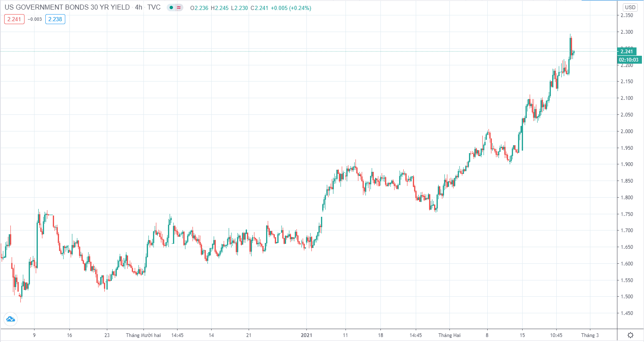Click the blue 2.238 buy price button
The height and width of the screenshot is (342, 644).
point(55,19)
